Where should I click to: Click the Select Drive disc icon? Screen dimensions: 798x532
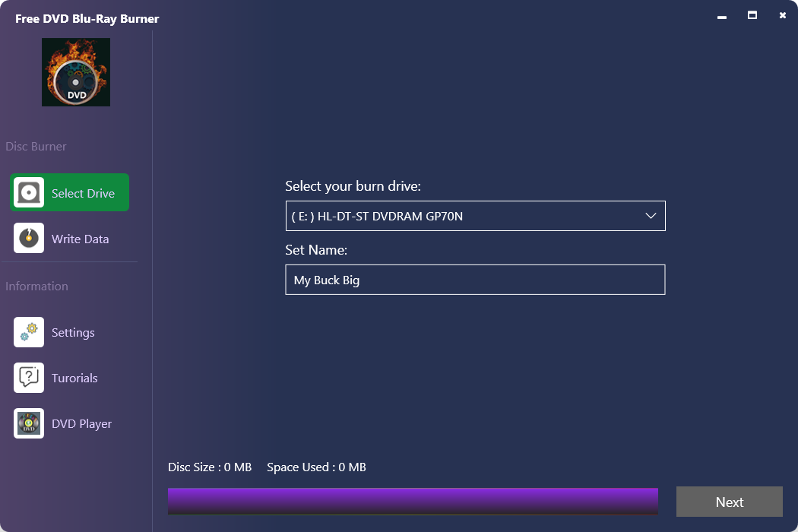point(29,192)
